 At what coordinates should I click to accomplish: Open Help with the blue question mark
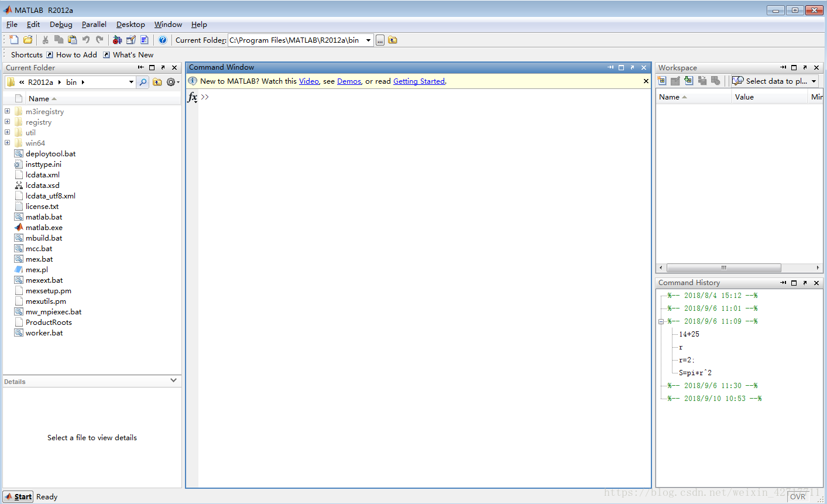point(163,40)
